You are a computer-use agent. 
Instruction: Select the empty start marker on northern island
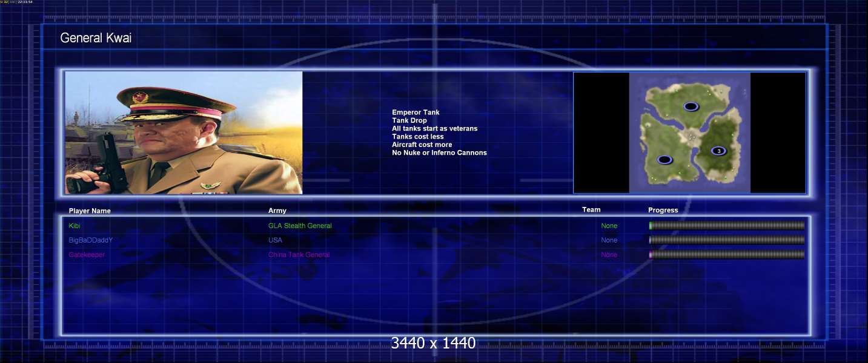691,106
